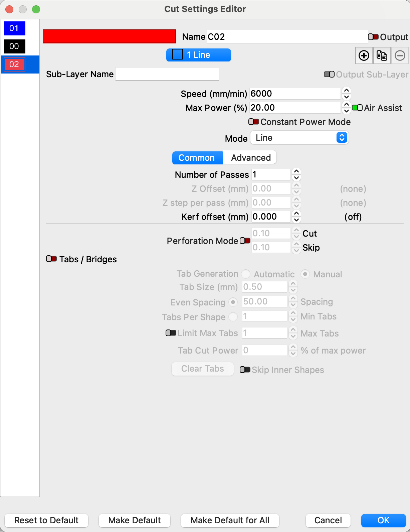Image resolution: width=410 pixels, height=532 pixels.
Task: Click Number of Passes field
Action: tap(271, 174)
